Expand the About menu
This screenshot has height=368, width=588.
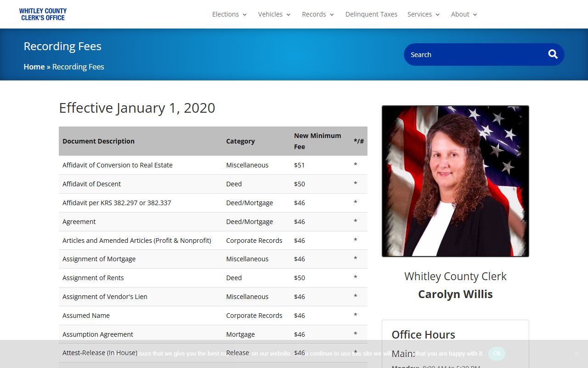(464, 14)
